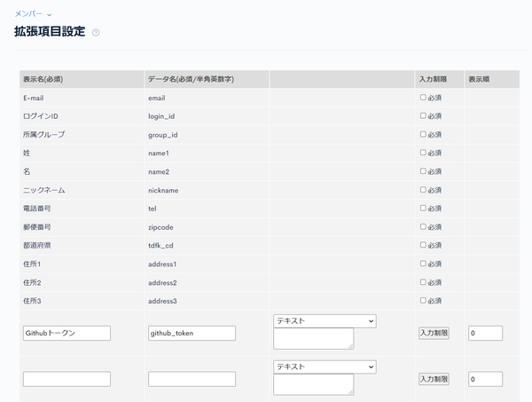Viewport: 532px width, 402px height.
Task: Focus the Githubトークン display name field
Action: pos(66,333)
